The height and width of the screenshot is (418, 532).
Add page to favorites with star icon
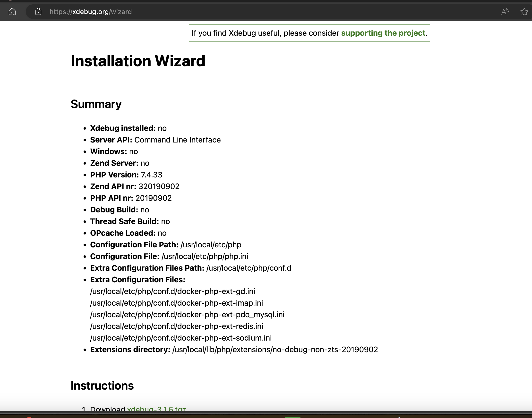[x=524, y=11]
